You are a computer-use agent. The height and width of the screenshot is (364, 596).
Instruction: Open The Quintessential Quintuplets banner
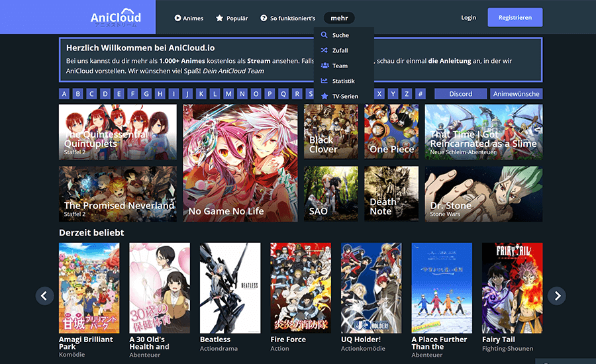(118, 132)
